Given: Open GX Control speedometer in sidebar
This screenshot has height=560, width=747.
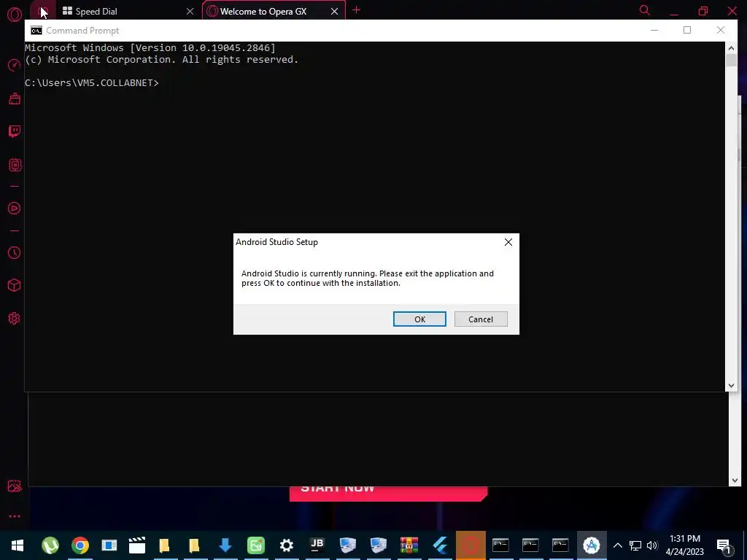Looking at the screenshot, I should tap(15, 65).
